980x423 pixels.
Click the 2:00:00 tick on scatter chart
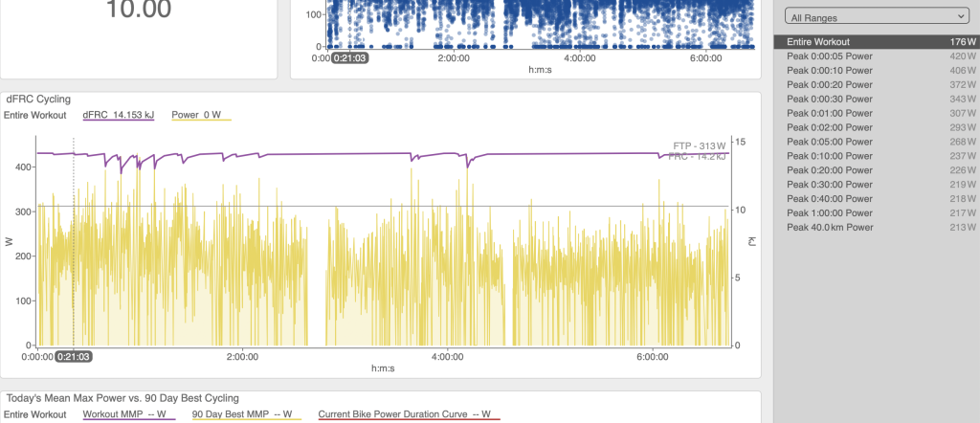(x=454, y=58)
